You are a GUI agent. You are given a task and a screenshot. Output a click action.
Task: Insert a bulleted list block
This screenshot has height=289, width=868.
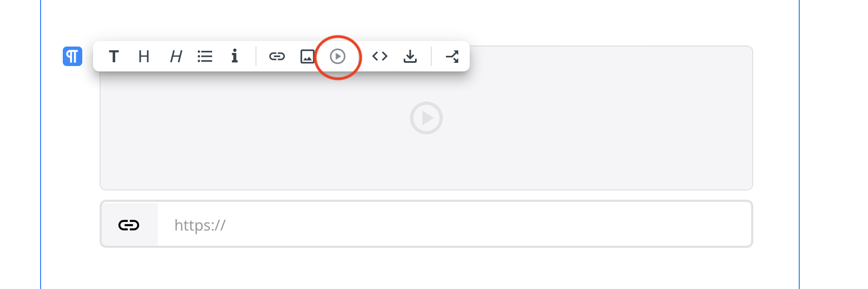click(205, 56)
